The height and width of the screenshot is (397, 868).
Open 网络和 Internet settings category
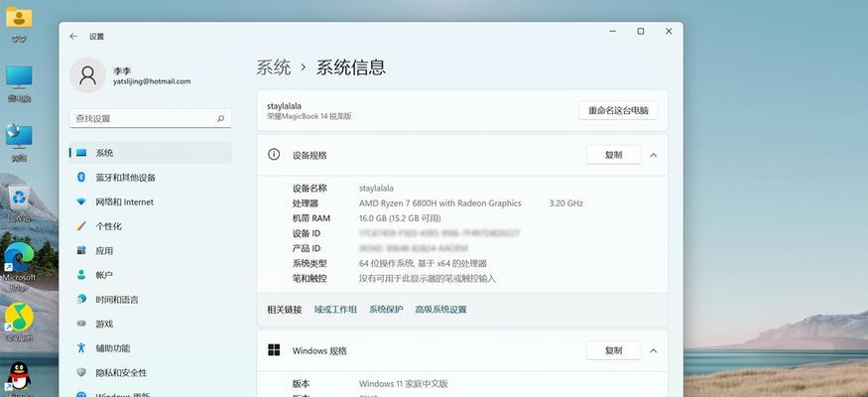click(x=151, y=202)
